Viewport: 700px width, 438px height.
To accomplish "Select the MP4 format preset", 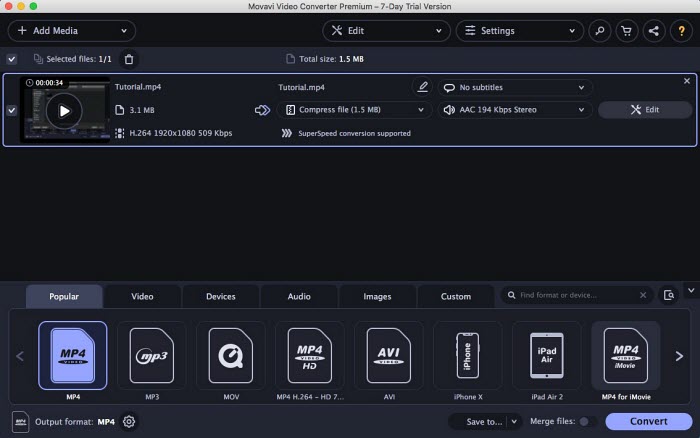I will point(73,355).
